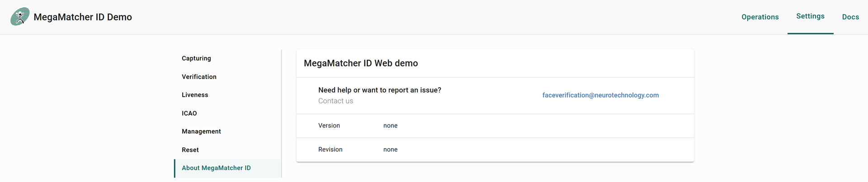
Task: Click the MegaMatcher logo icon
Action: (x=20, y=17)
